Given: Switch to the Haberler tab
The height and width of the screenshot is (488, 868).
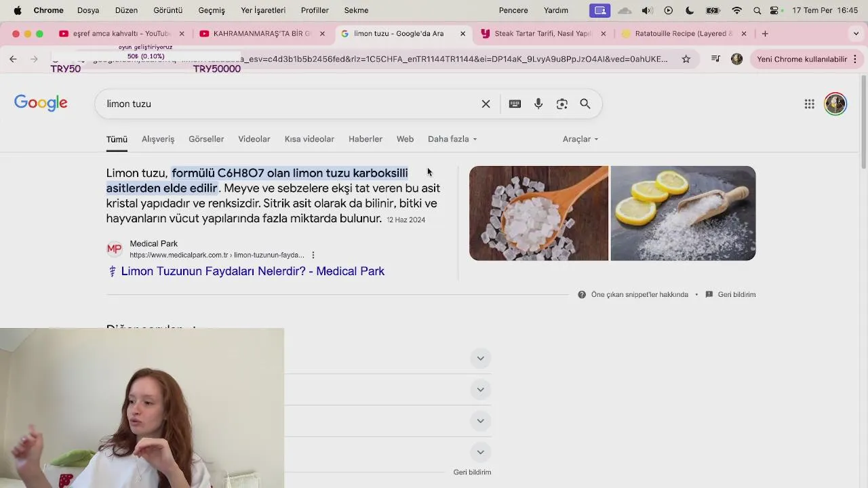Looking at the screenshot, I should click(x=366, y=139).
